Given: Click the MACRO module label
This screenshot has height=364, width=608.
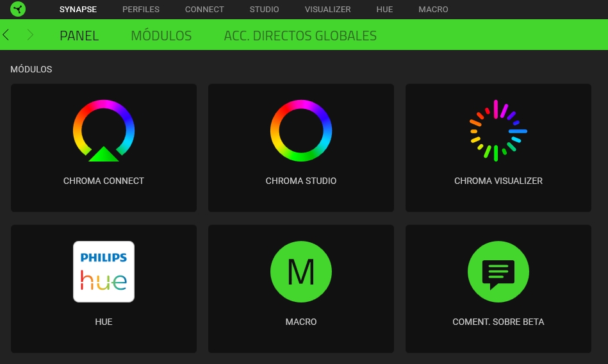Looking at the screenshot, I should point(301,322).
